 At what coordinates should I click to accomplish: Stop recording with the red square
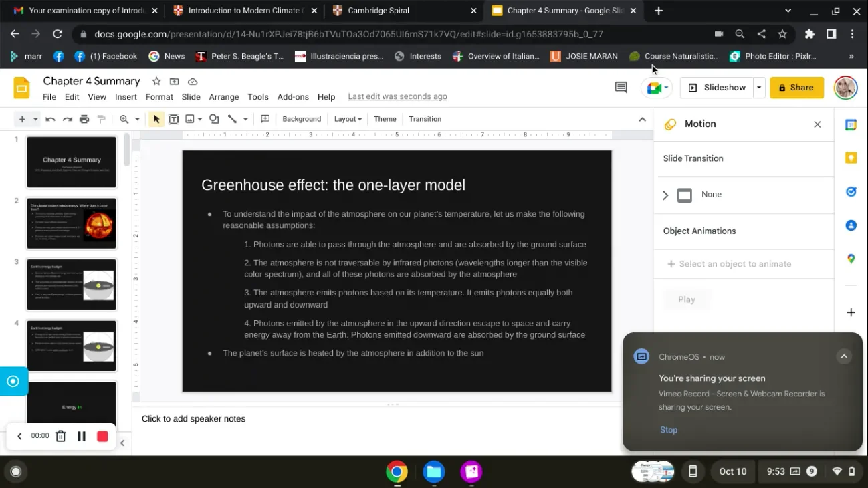click(102, 436)
